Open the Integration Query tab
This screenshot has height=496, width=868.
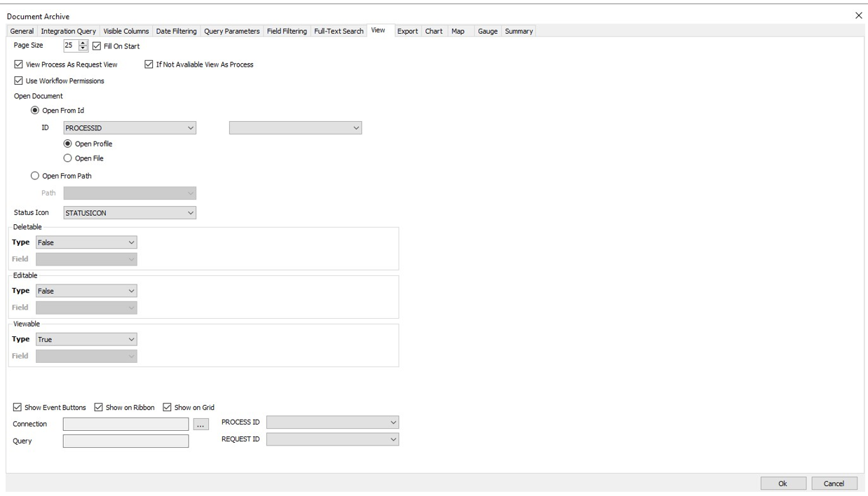69,32
